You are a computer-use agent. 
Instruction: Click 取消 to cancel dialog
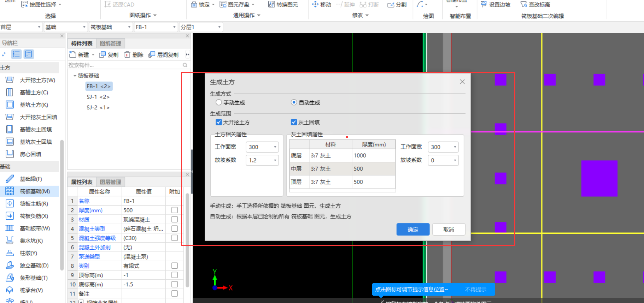coord(449,230)
